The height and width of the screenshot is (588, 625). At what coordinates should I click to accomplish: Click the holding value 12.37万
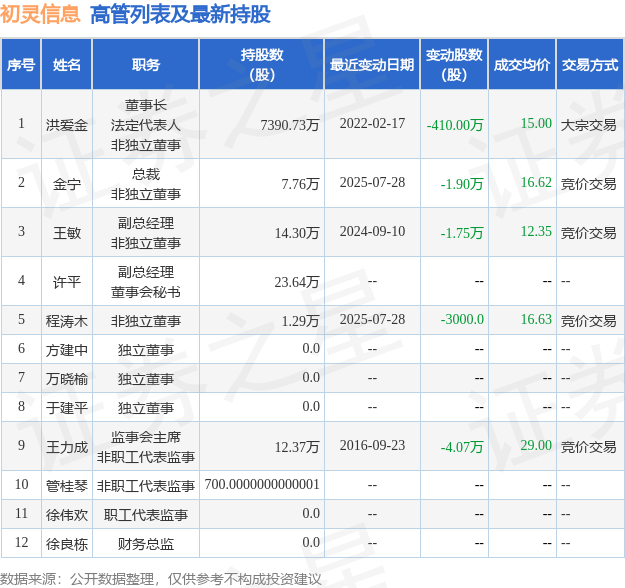coord(297,447)
